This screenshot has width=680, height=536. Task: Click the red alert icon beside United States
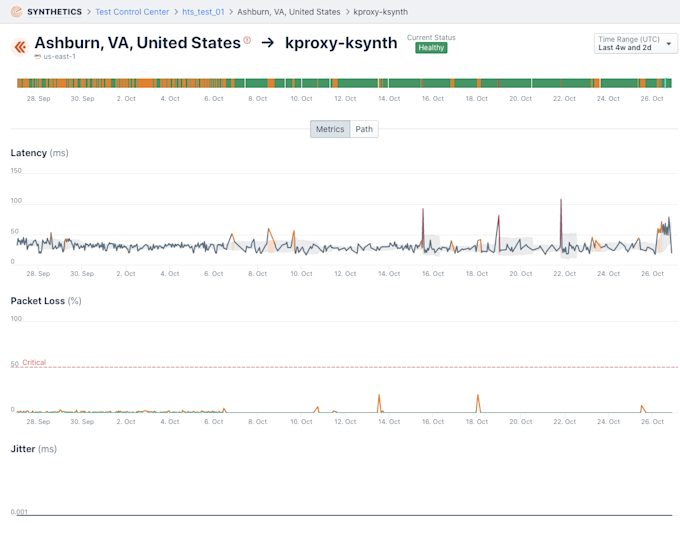[x=247, y=40]
